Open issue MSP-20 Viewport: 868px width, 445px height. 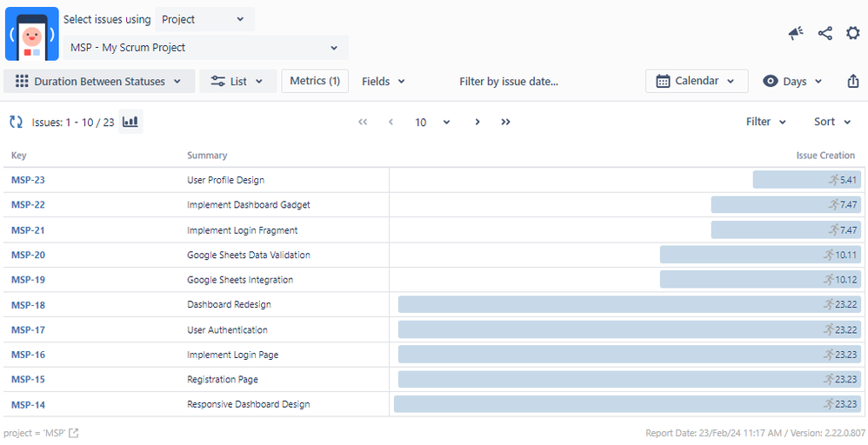point(28,256)
